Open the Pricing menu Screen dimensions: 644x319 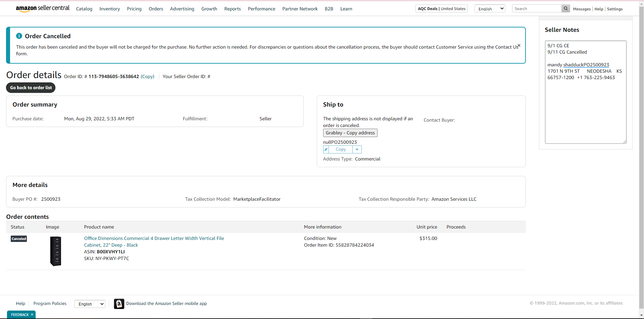134,9
